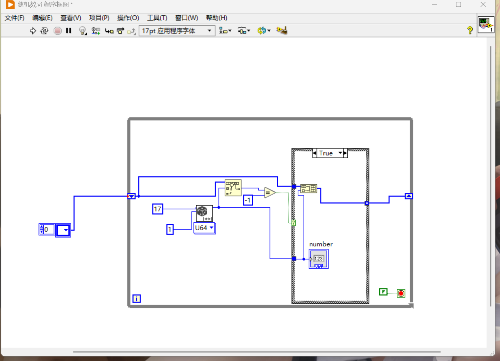Toggle Retain Wire Values button
The width and height of the screenshot is (500, 361).
pos(96,31)
